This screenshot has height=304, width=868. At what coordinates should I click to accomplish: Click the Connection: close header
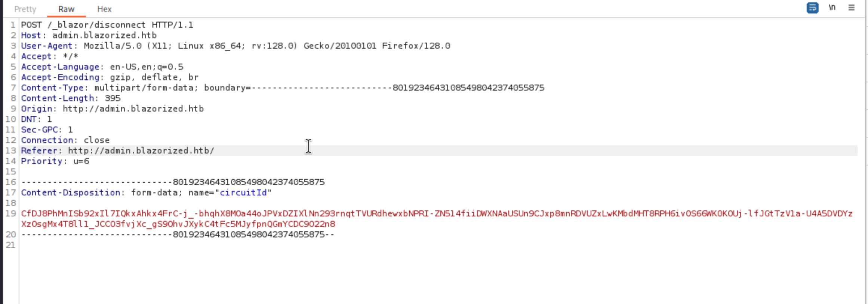pos(65,140)
